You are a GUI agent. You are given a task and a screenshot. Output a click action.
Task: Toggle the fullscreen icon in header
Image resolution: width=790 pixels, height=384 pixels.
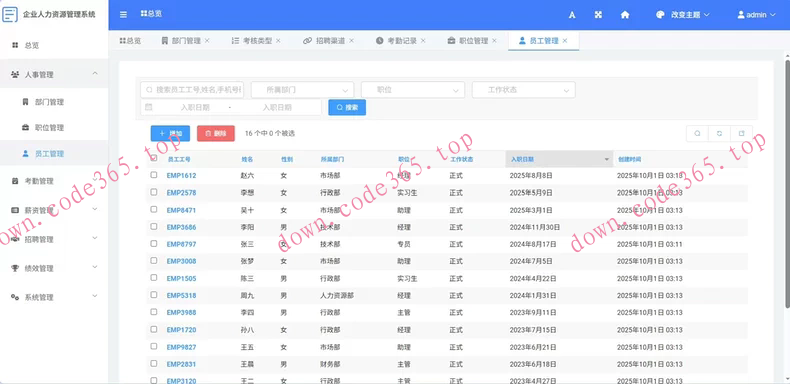point(598,15)
